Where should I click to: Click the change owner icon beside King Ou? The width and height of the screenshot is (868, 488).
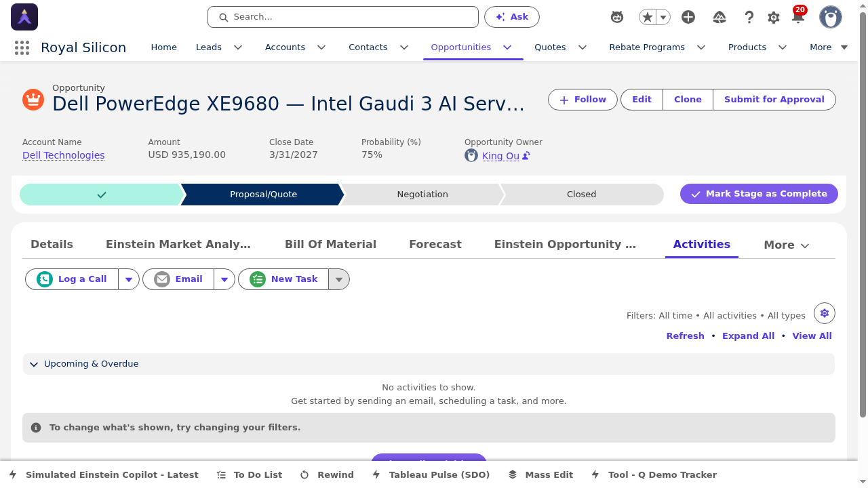pos(526,156)
